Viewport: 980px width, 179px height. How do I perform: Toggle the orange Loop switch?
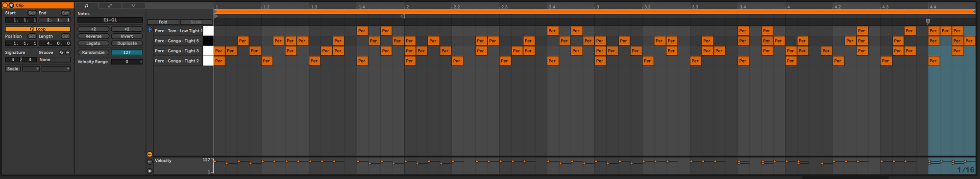[38, 29]
